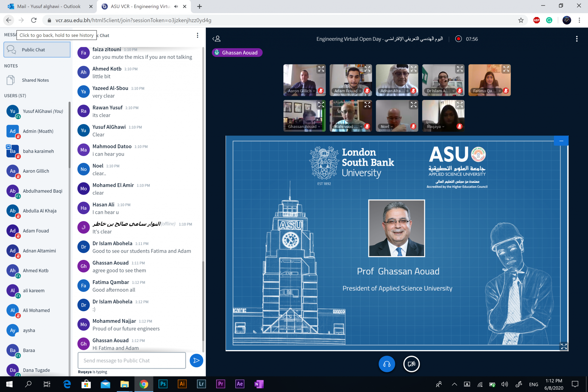Click Ghassan Aouad talking indicator
Image resolution: width=588 pixels, height=392 pixels.
pos(237,53)
